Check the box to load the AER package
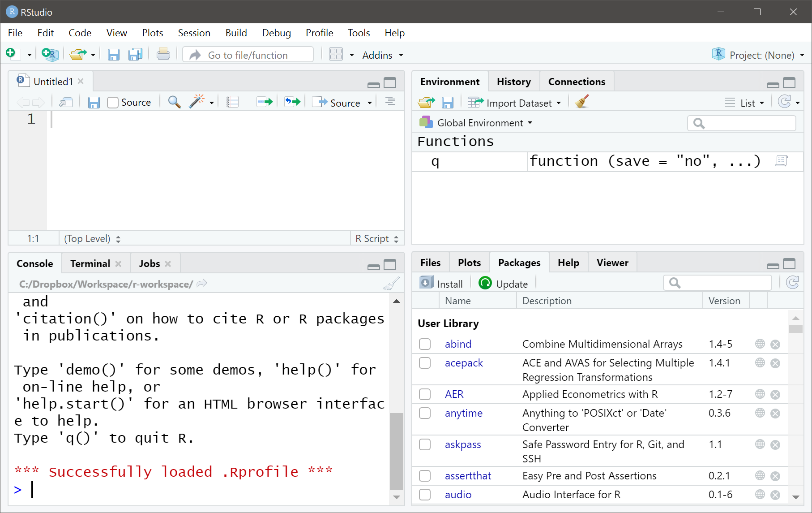Image resolution: width=812 pixels, height=513 pixels. (425, 394)
